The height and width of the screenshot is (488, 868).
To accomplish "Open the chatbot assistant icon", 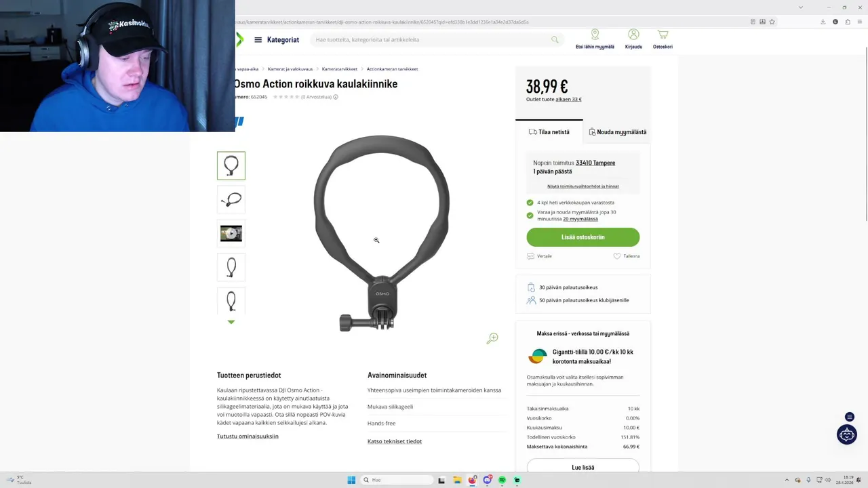I will 847,434.
